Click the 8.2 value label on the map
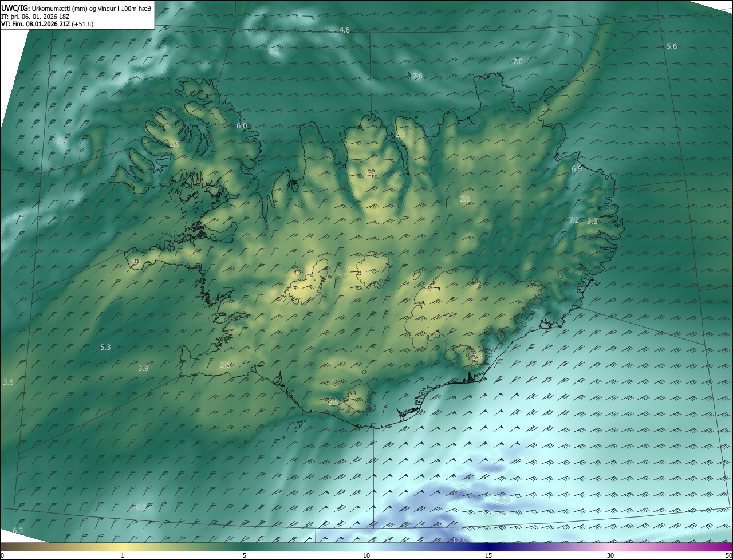The image size is (733, 560). [x=274, y=52]
